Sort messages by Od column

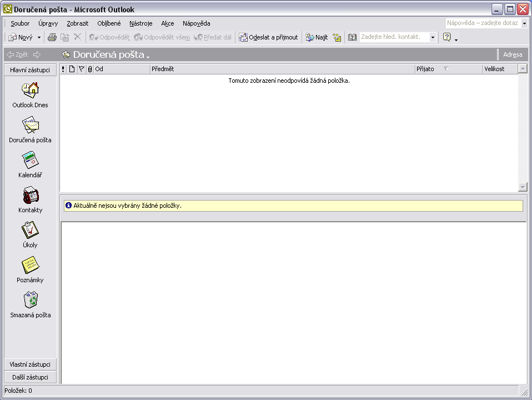pos(122,69)
